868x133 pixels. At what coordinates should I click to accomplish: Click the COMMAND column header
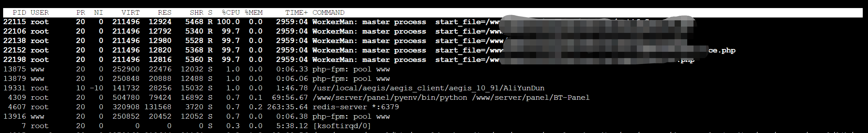328,13
